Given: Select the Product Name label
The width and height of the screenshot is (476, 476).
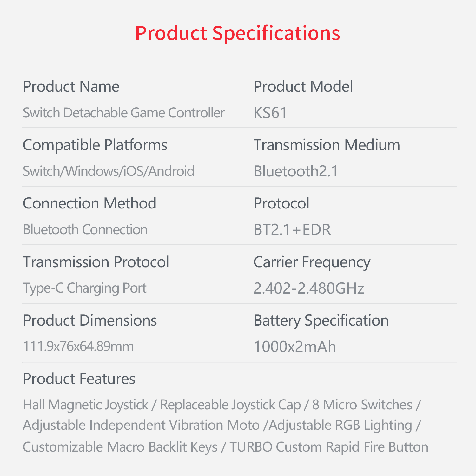Looking at the screenshot, I should coord(71,87).
